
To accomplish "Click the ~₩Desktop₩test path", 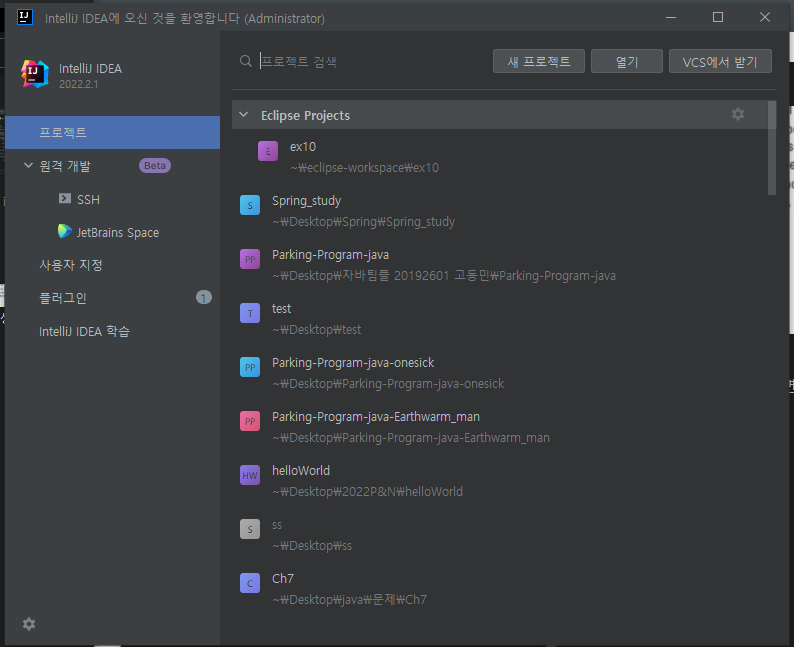I will pyautogui.click(x=316, y=330).
